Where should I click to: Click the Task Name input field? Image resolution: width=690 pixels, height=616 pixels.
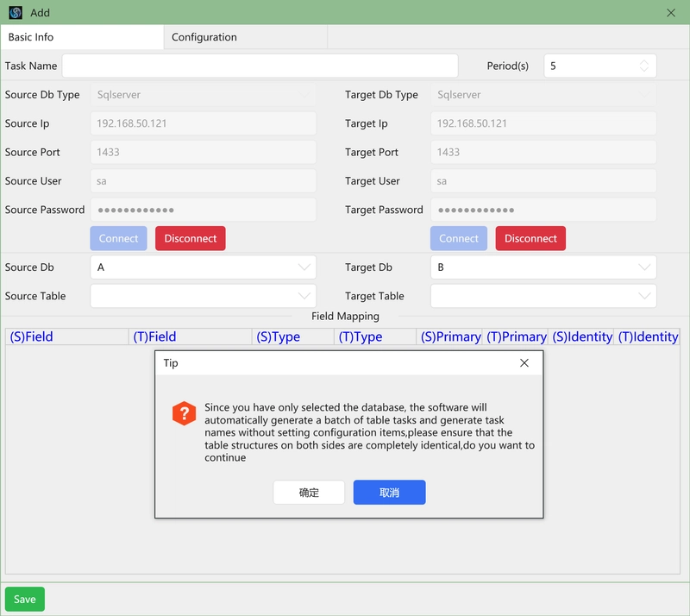click(260, 66)
